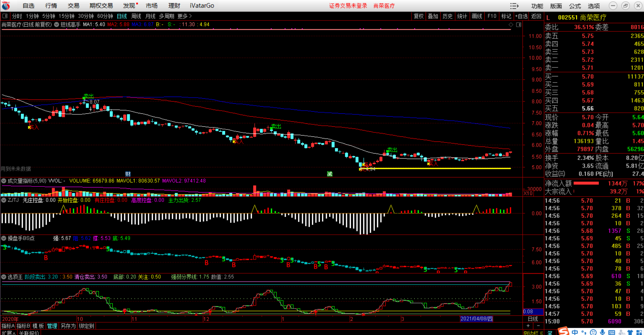Switch to 月线 monthly period

(x=150, y=16)
